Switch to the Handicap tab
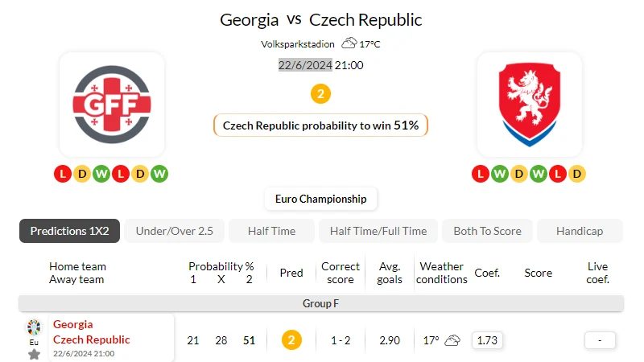 (580, 231)
